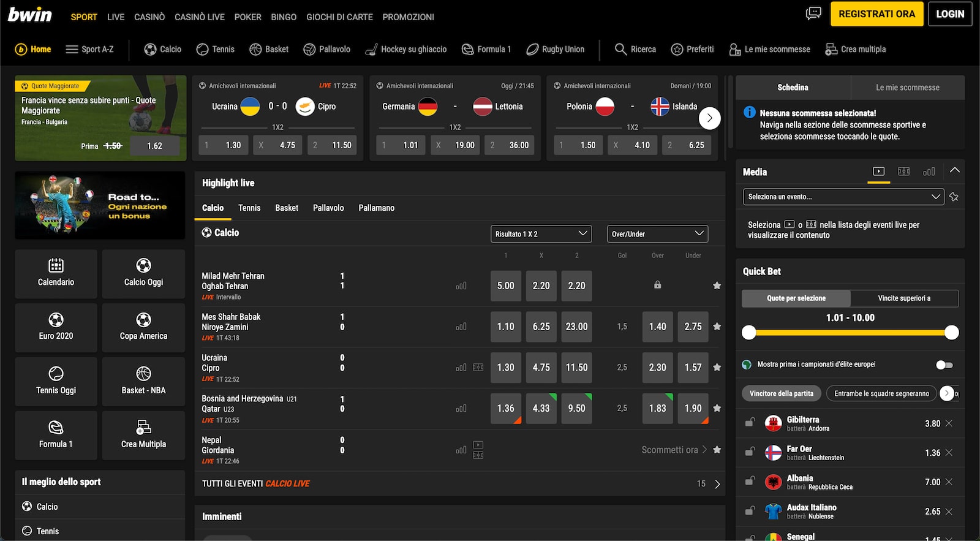Screen dimensions: 980x541
Task: Open PROMOZIONI top menu
Action: (x=409, y=17)
